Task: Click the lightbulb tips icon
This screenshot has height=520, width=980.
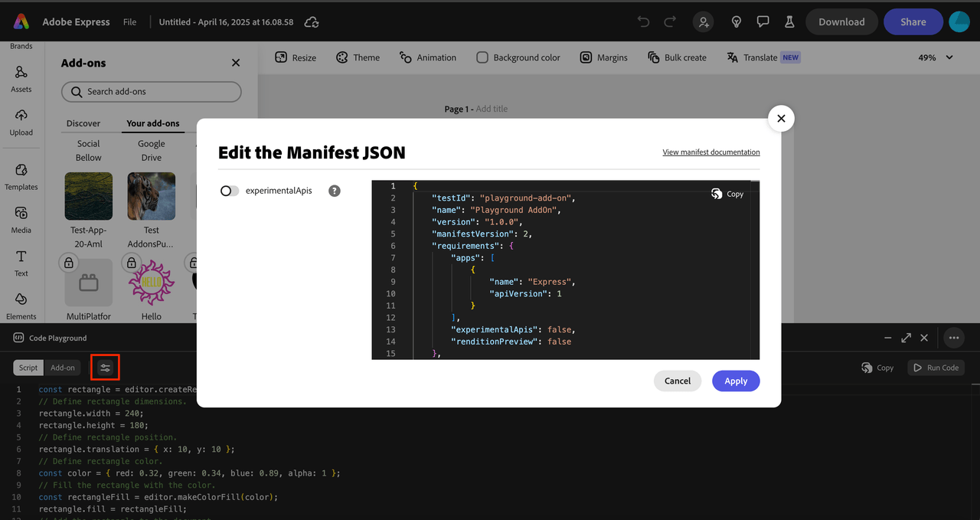Action: click(x=736, y=21)
